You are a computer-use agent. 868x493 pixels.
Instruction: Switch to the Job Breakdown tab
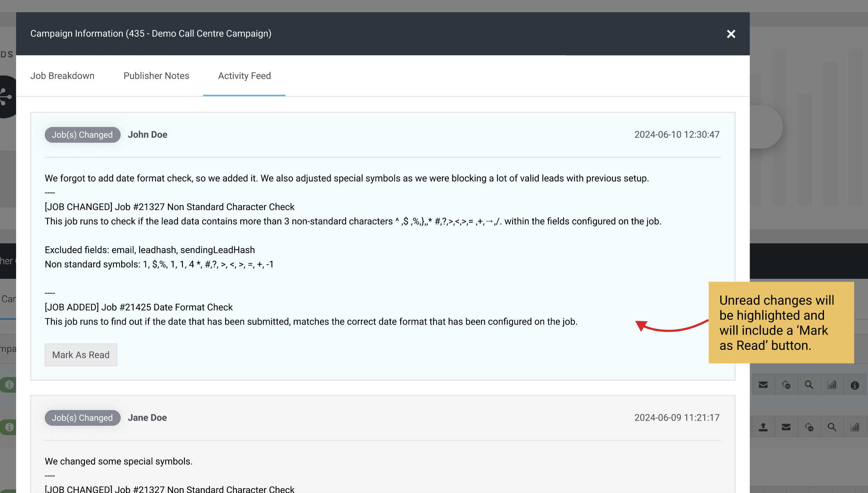pos(63,76)
